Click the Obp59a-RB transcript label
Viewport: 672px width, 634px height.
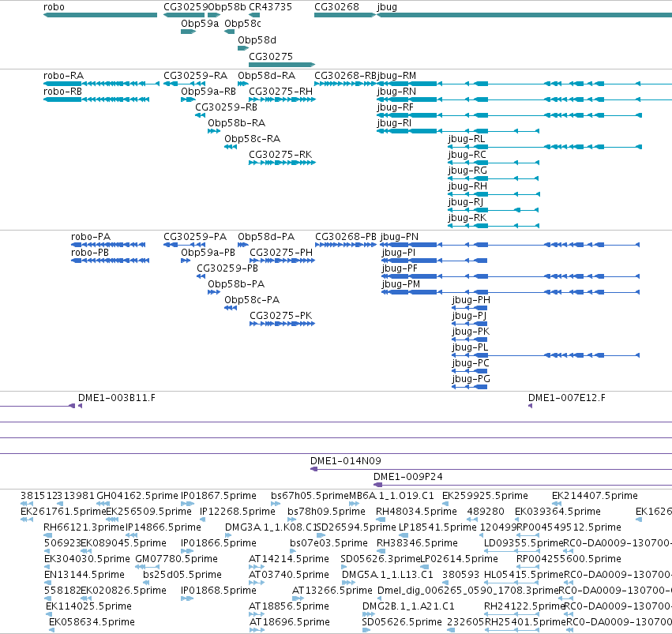208,92
